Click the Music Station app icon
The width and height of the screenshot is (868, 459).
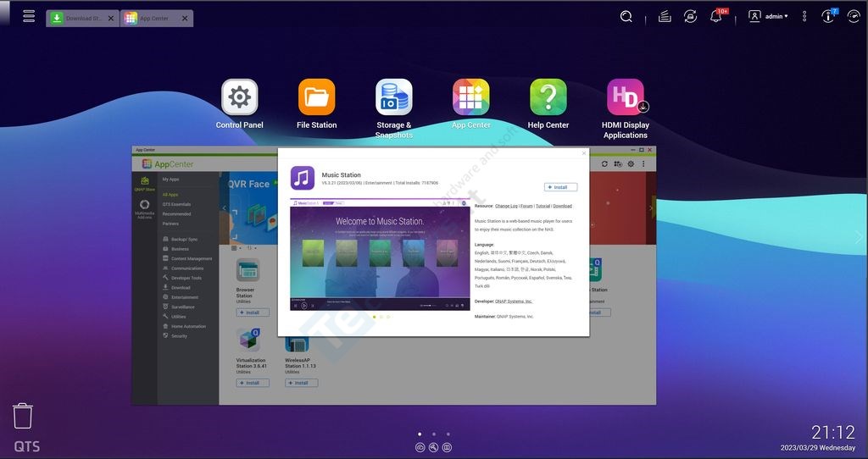pyautogui.click(x=303, y=178)
